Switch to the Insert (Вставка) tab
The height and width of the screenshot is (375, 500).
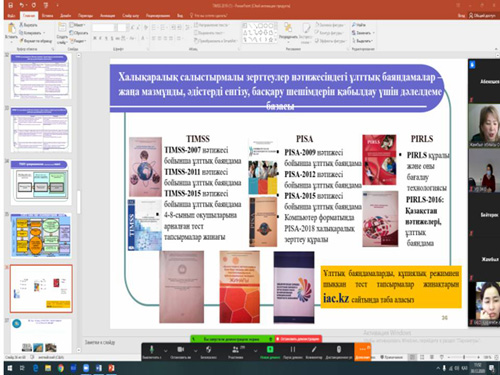click(48, 15)
